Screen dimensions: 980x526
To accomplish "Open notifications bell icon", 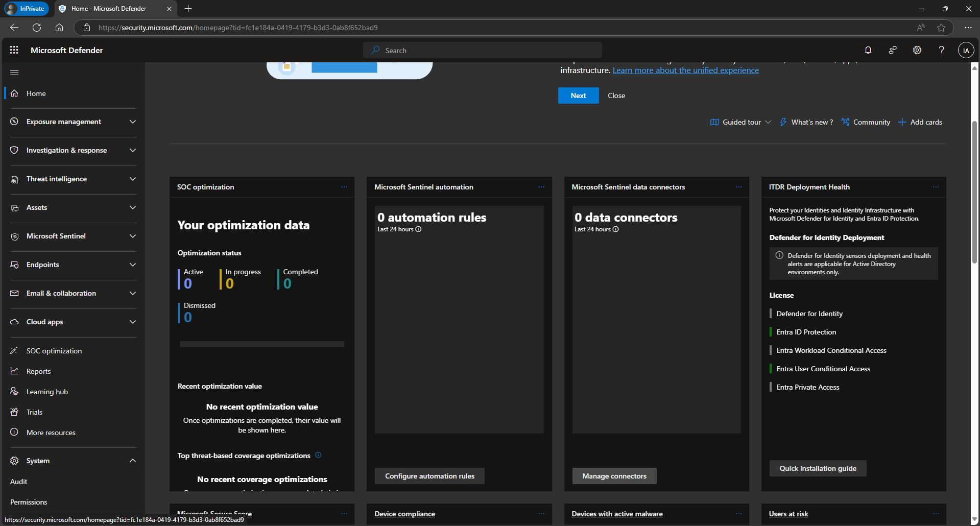I will [x=868, y=50].
